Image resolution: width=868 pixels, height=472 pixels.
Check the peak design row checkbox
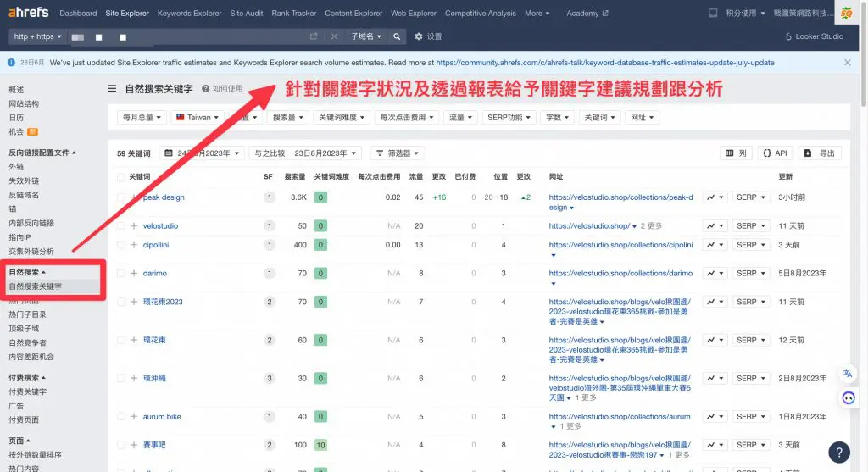(120, 197)
